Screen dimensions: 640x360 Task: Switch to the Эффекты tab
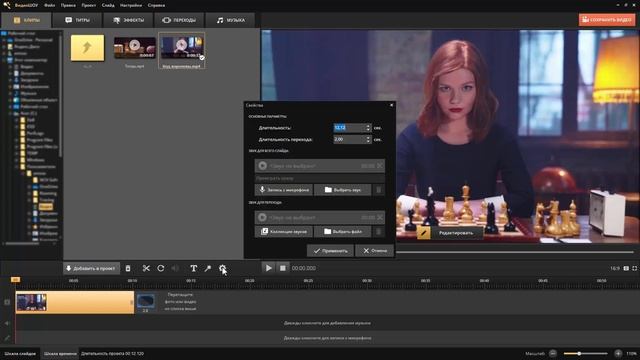point(128,20)
